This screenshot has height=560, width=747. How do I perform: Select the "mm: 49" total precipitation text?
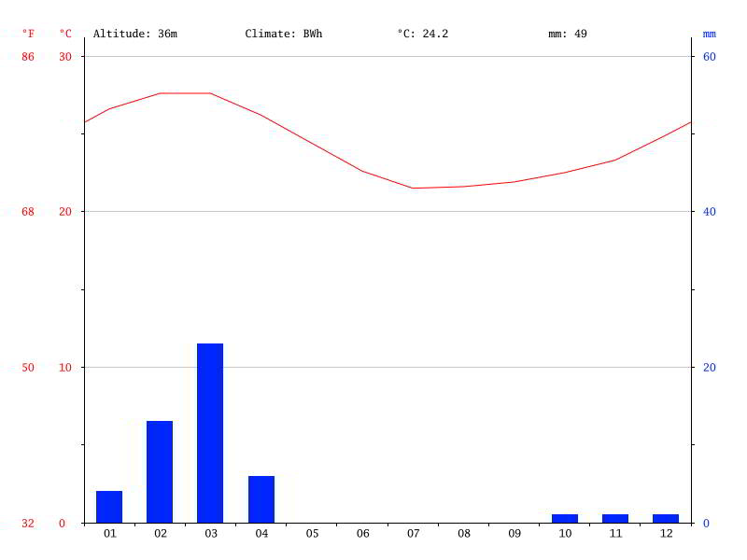coord(568,34)
